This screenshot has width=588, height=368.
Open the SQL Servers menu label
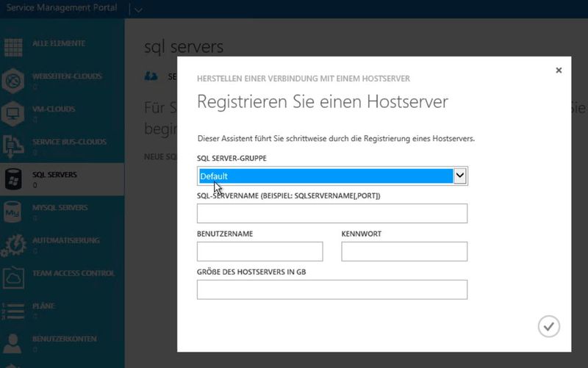54,175
